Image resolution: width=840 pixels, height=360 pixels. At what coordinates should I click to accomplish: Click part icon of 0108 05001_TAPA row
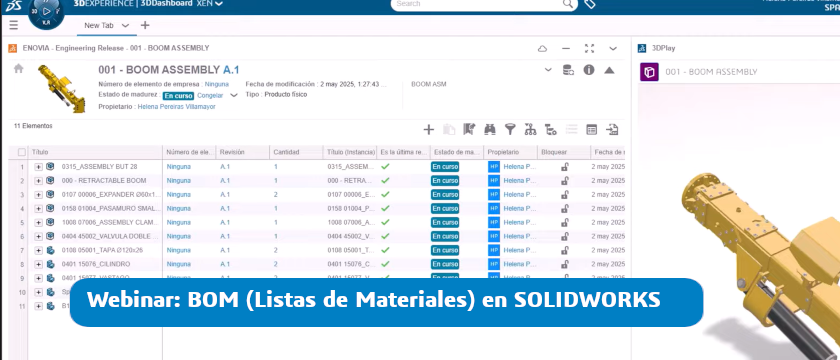point(50,250)
